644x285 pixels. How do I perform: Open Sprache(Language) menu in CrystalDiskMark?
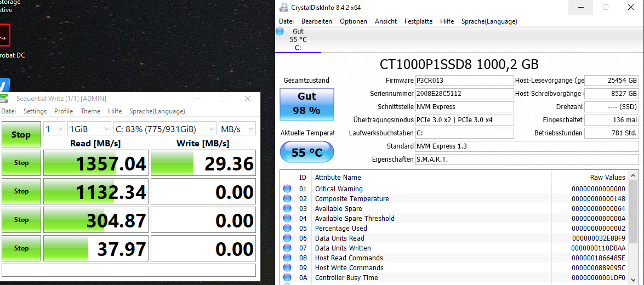click(x=157, y=111)
